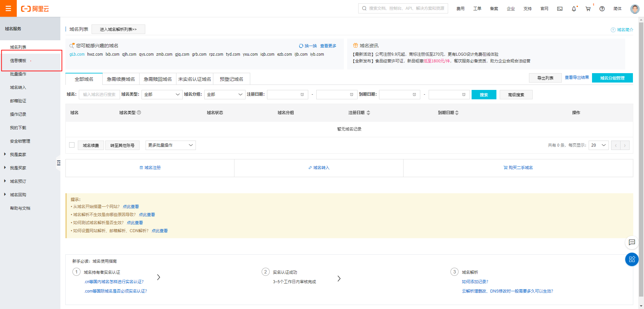
Task: 勾选批量操作的全选复选框
Action: coord(71,145)
